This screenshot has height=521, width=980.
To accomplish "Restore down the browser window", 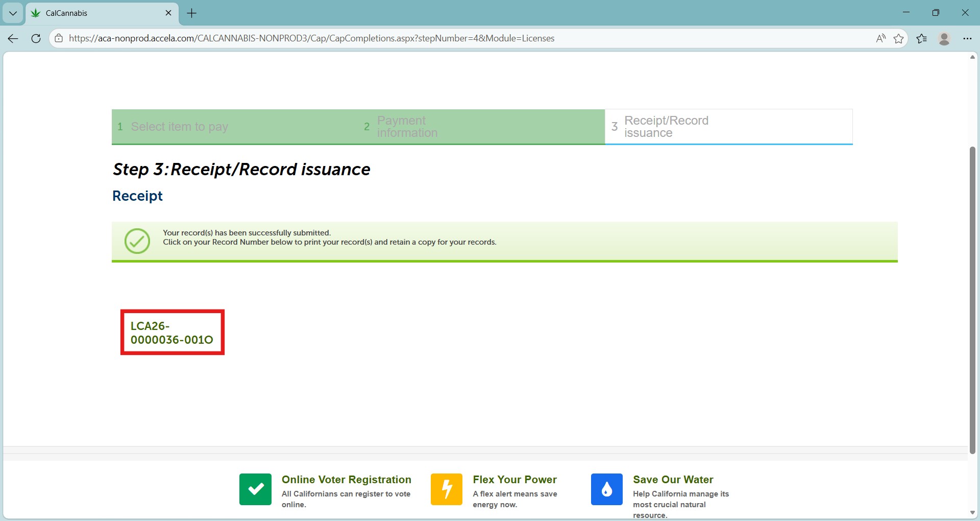I will click(936, 13).
